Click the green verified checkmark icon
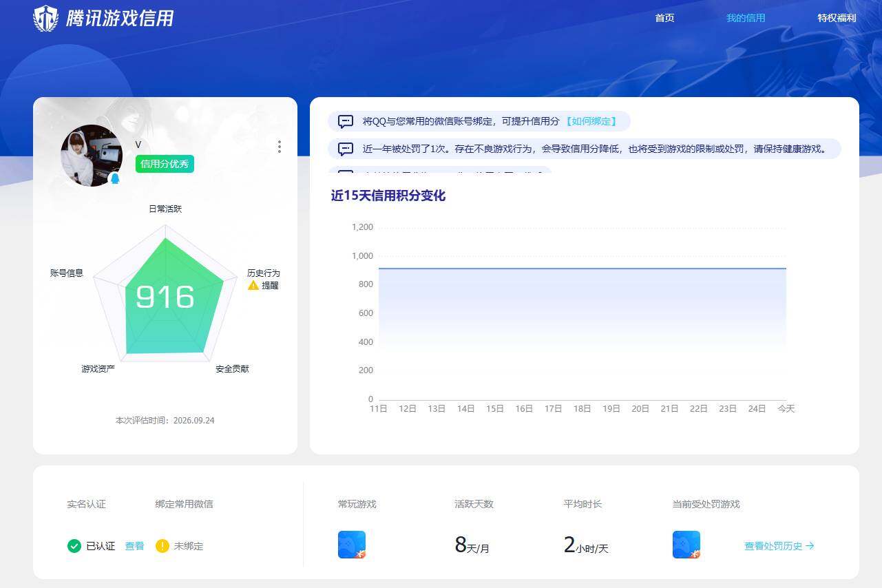Viewport: 882px width, 588px height. pyautogui.click(x=74, y=546)
